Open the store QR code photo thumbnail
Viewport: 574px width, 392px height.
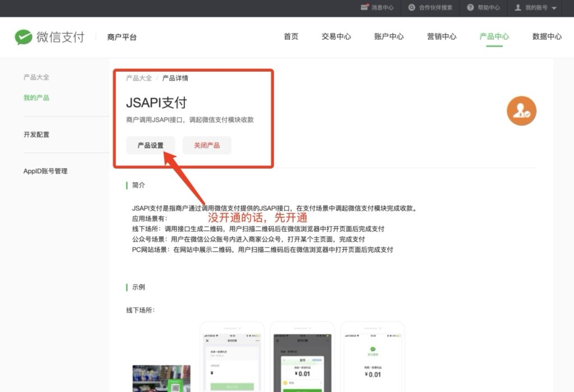point(161,379)
